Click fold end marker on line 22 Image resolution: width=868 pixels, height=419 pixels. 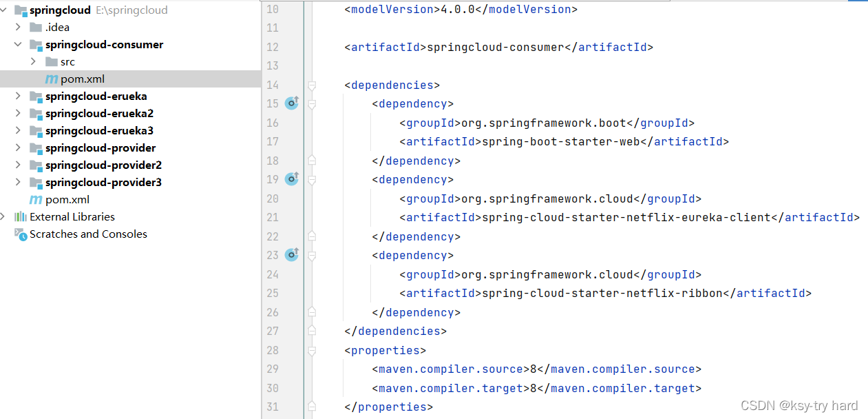tap(312, 236)
